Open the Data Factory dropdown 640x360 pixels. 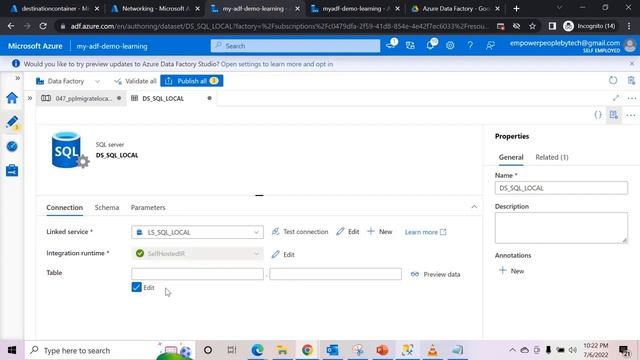point(68,81)
